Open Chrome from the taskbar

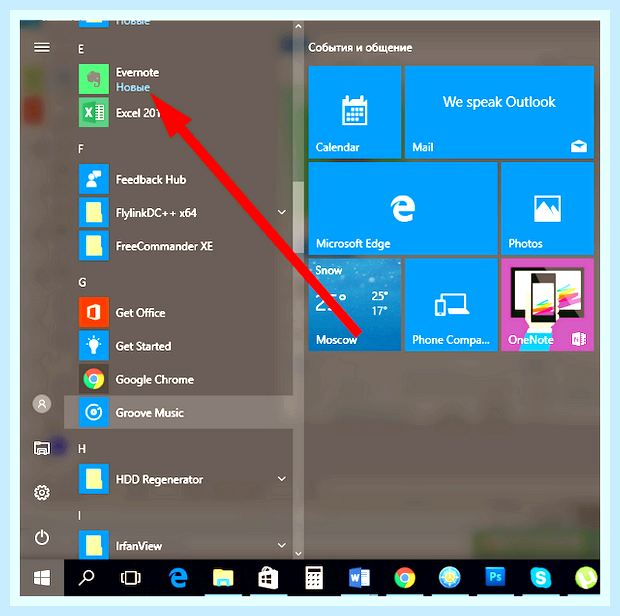click(405, 578)
